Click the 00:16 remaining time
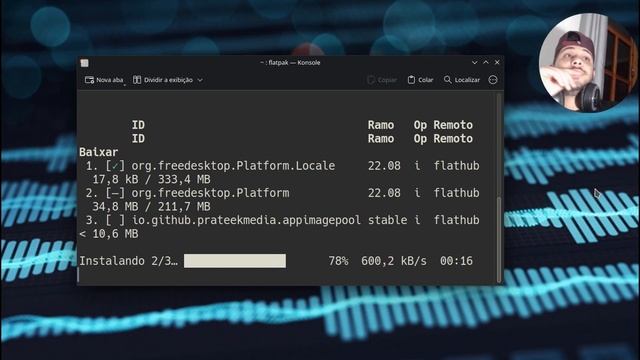The width and height of the screenshot is (640, 360). [x=456, y=261]
